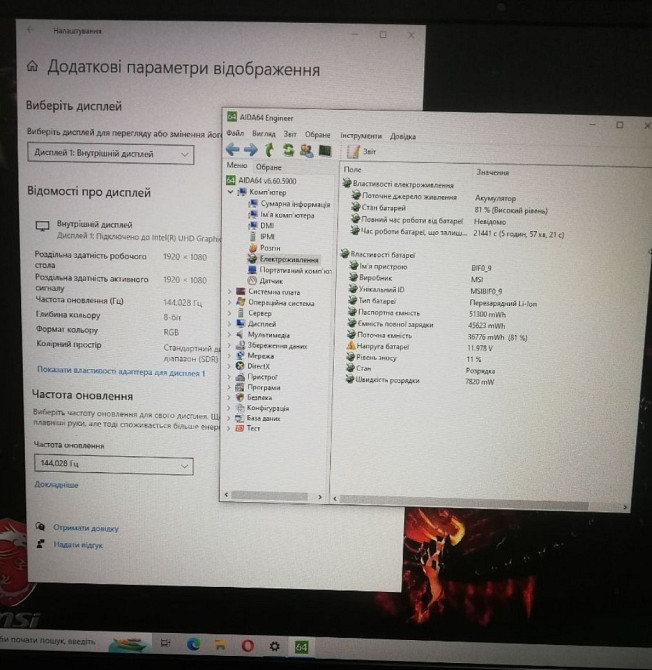The image size is (652, 670).
Task: Click the Отримати довідку help link
Action: 86,528
